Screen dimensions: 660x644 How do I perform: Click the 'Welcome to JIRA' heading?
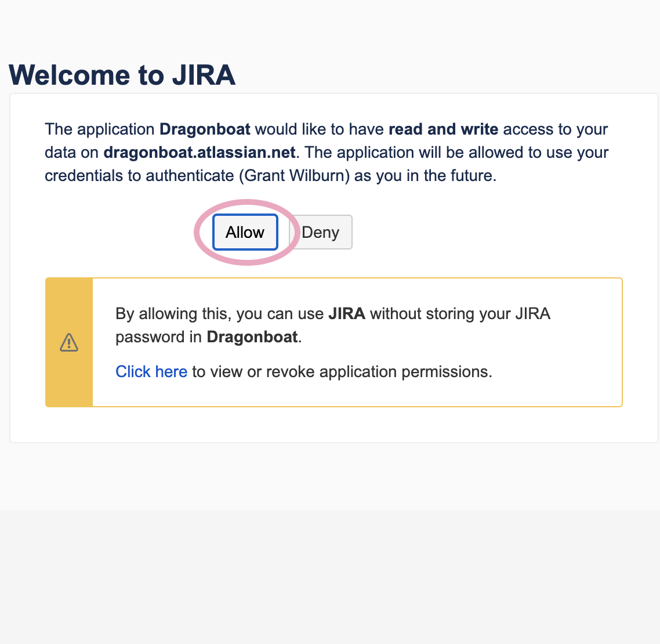point(122,75)
